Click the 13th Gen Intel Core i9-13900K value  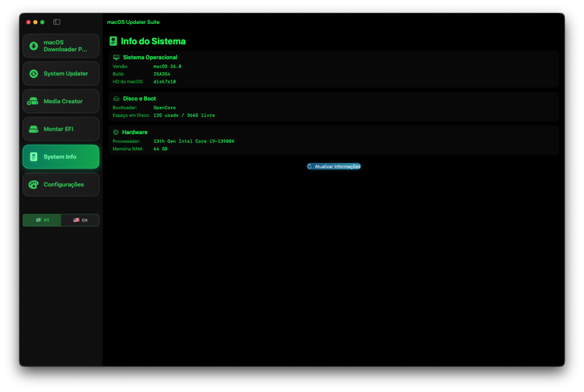(x=194, y=141)
